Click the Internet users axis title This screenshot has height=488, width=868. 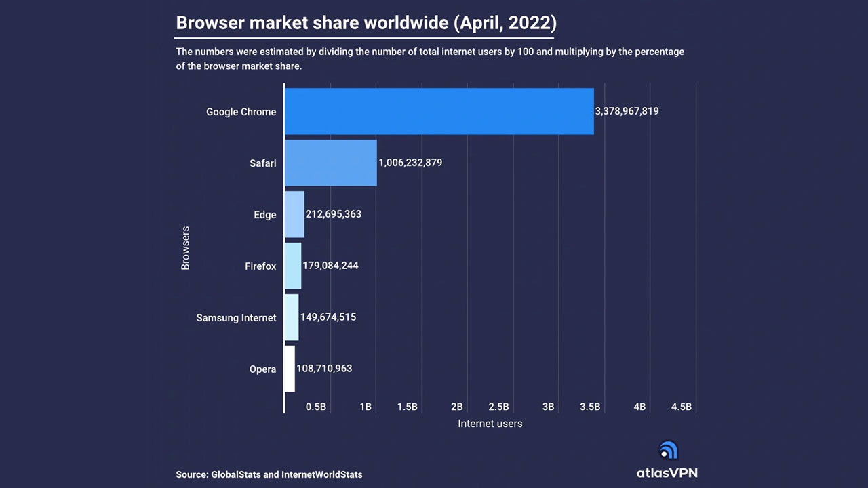[x=490, y=424]
